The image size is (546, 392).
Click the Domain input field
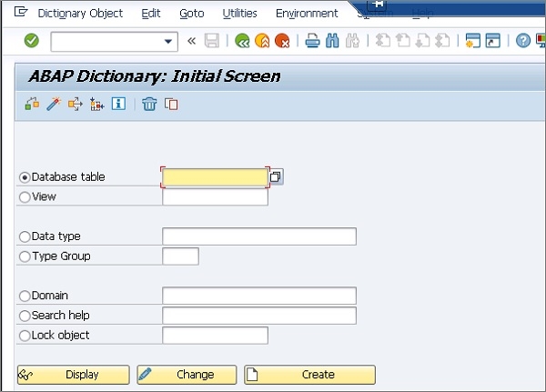[x=259, y=296]
